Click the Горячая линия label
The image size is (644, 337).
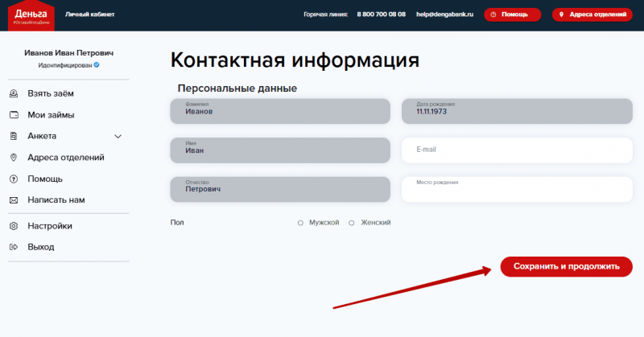(x=326, y=14)
